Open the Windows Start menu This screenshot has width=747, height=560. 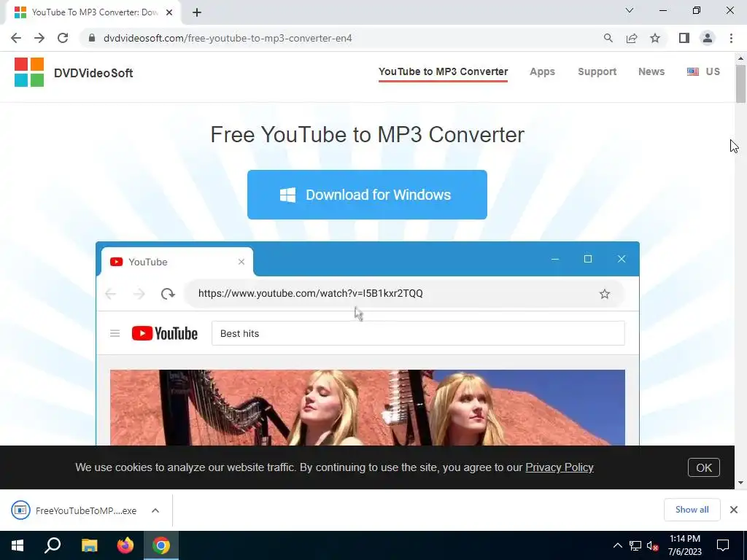coord(18,545)
